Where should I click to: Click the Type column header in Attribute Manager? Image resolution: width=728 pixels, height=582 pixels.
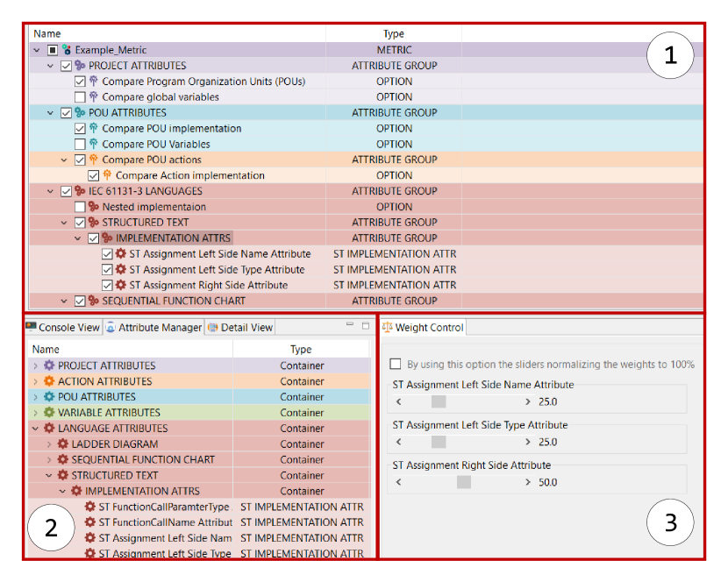pos(301,349)
